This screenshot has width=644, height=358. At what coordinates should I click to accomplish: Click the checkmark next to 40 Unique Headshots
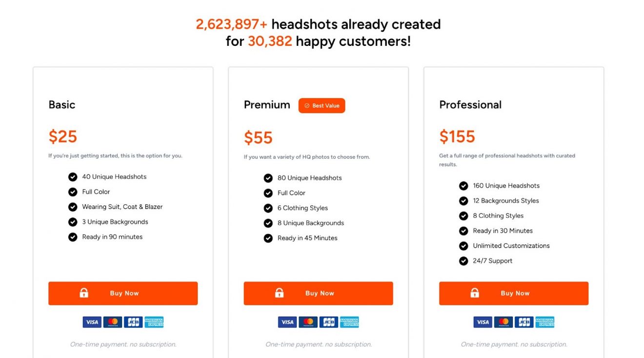tap(73, 177)
